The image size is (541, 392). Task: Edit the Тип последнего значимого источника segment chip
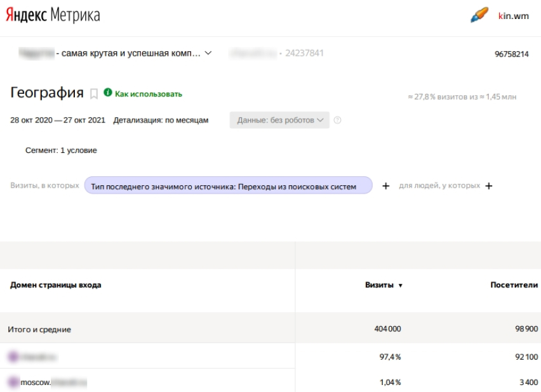click(228, 186)
